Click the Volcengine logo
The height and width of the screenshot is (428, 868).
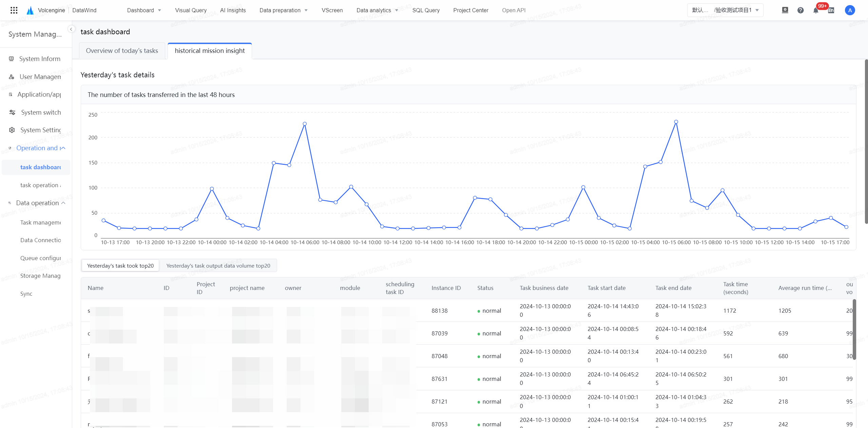click(30, 10)
